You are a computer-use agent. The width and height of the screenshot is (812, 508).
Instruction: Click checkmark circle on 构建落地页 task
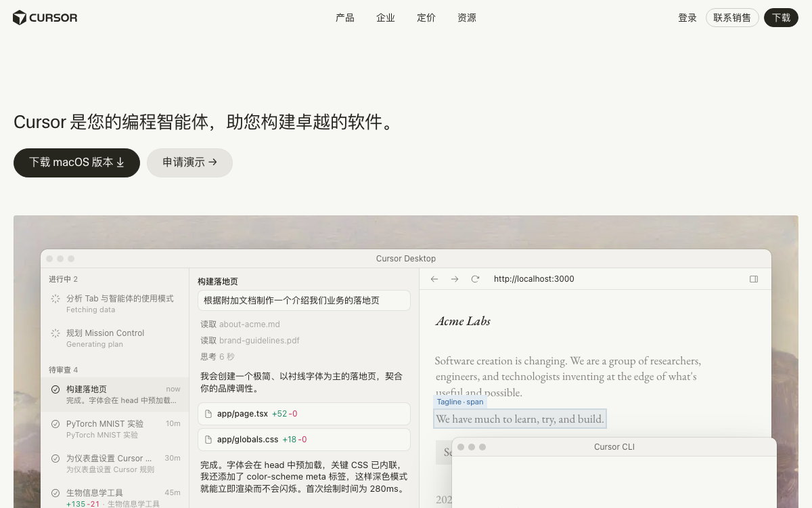coord(55,389)
